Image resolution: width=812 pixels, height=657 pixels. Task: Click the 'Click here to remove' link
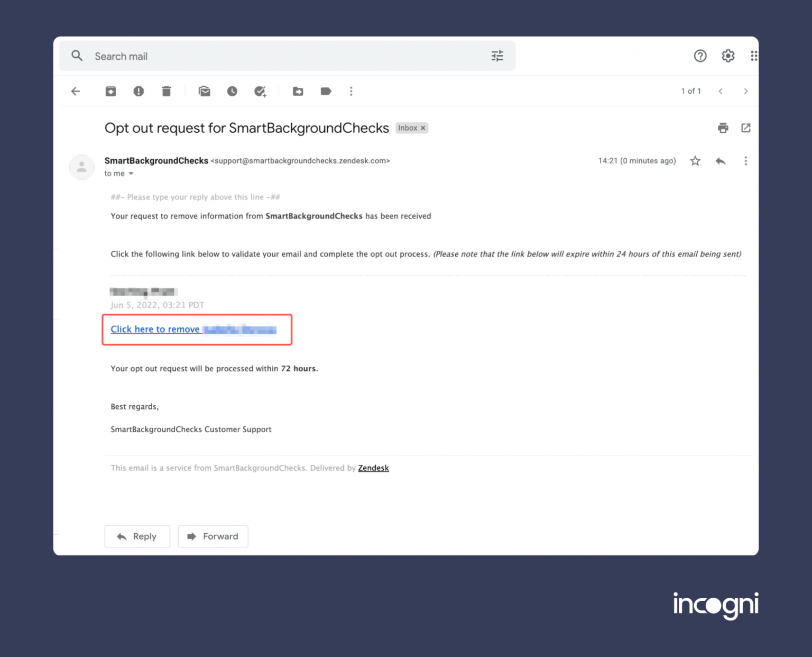tap(156, 329)
